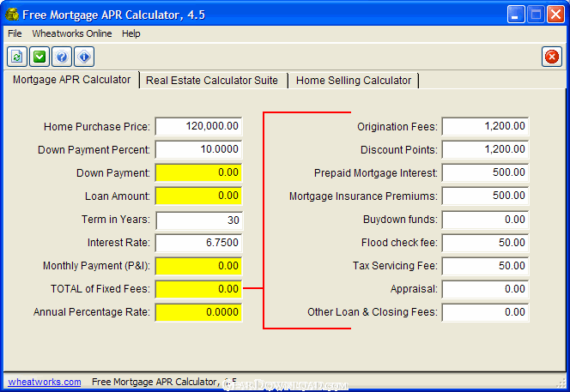
Task: Open help with the question mark icon
Action: pyautogui.click(x=62, y=57)
